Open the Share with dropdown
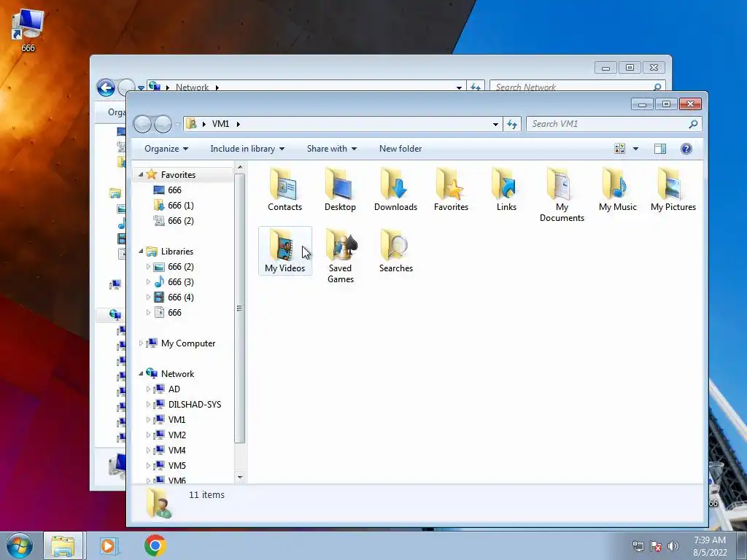747x560 pixels. coord(332,149)
